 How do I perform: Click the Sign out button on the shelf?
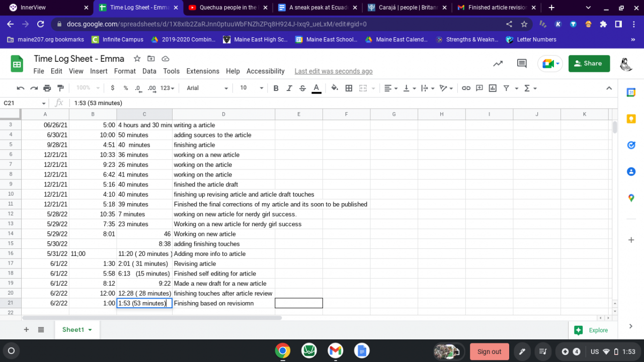[490, 351]
